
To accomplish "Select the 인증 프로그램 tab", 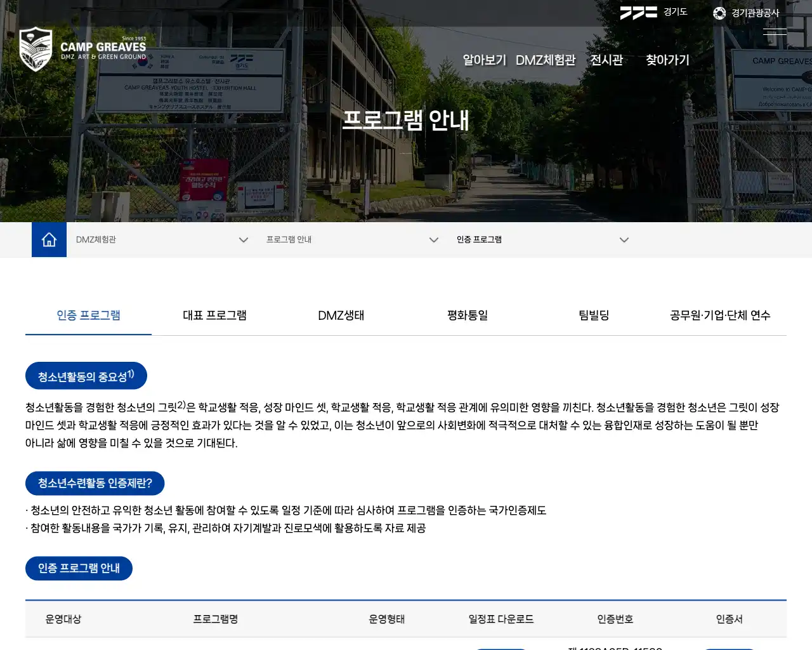I will coord(88,315).
